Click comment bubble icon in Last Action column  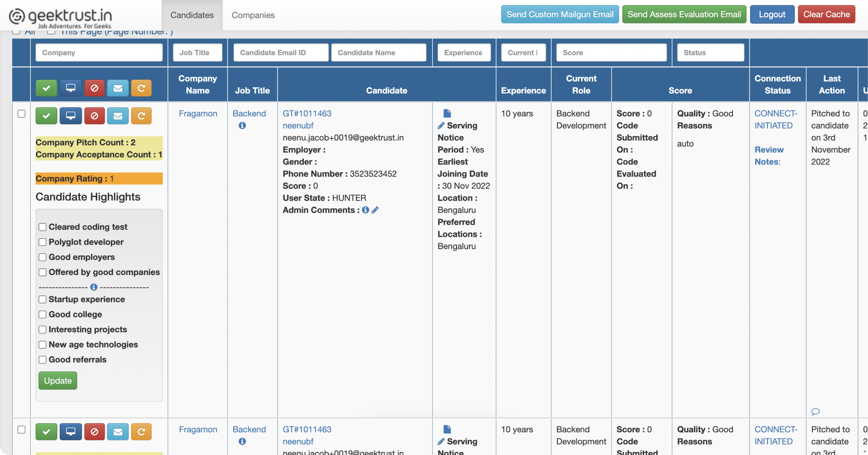click(815, 412)
